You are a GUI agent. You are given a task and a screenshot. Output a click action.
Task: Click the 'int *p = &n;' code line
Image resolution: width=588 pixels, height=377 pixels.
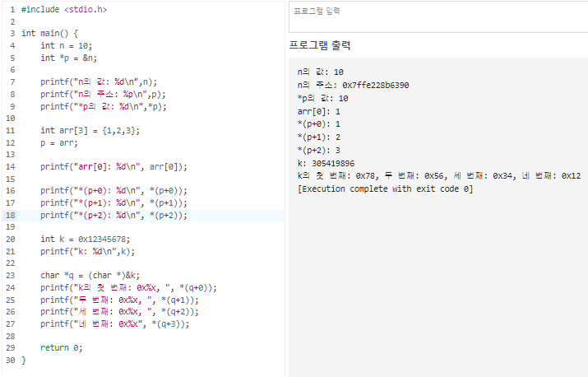(68, 58)
